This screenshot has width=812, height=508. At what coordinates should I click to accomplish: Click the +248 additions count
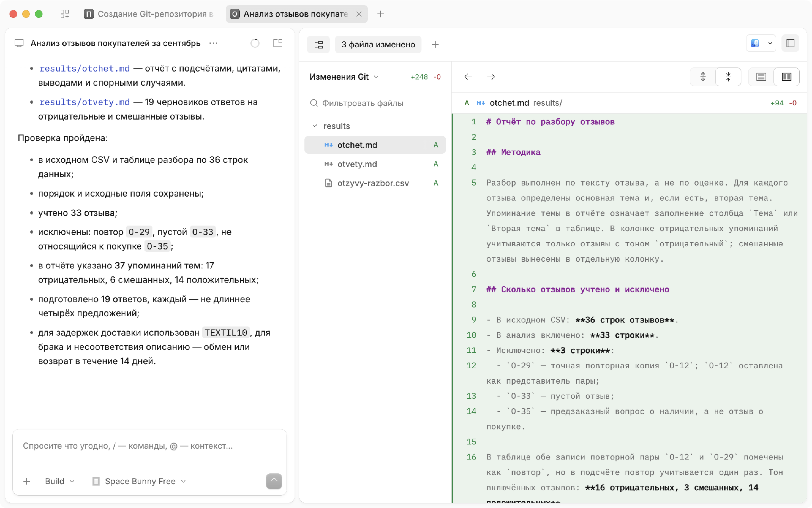tap(419, 77)
